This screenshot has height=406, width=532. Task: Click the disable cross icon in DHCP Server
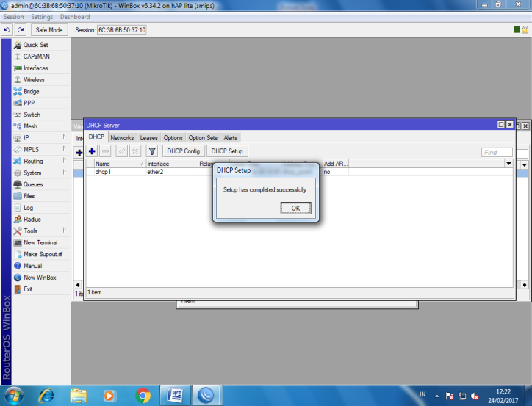pyautogui.click(x=135, y=151)
